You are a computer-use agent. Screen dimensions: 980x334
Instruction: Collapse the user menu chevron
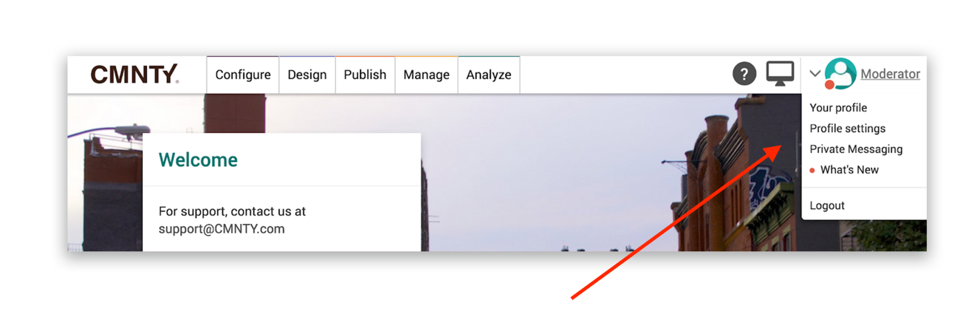(815, 74)
